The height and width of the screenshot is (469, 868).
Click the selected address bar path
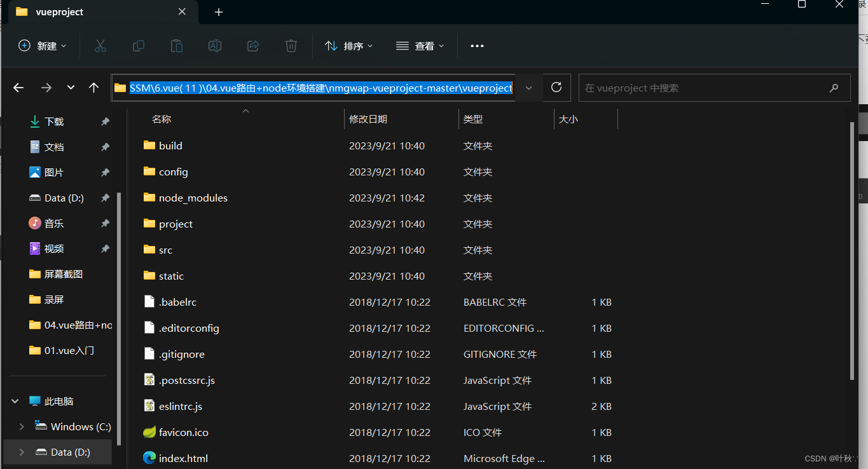(x=321, y=88)
